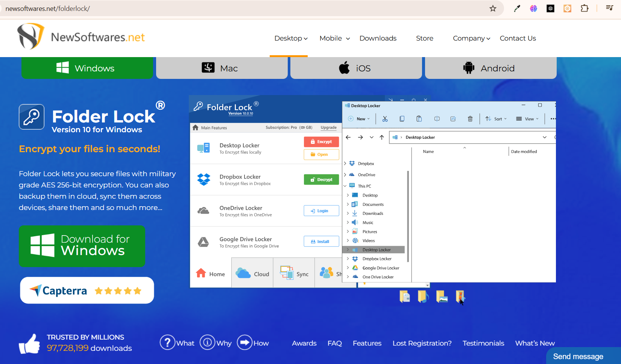Switch to the Android tab
The height and width of the screenshot is (364, 621).
coord(491,68)
